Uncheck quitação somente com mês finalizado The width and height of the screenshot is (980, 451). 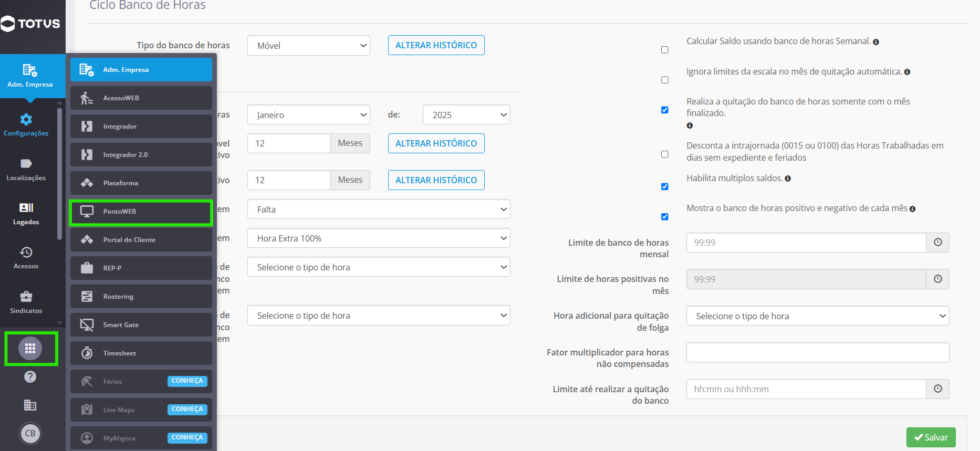[x=665, y=110]
